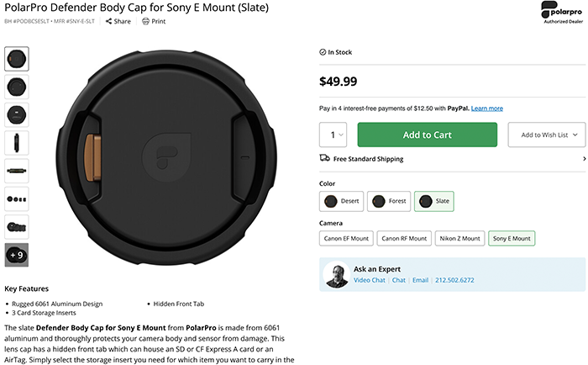Start a Video Chat with expert
Viewport: 588px width, 365px height.
[370, 280]
